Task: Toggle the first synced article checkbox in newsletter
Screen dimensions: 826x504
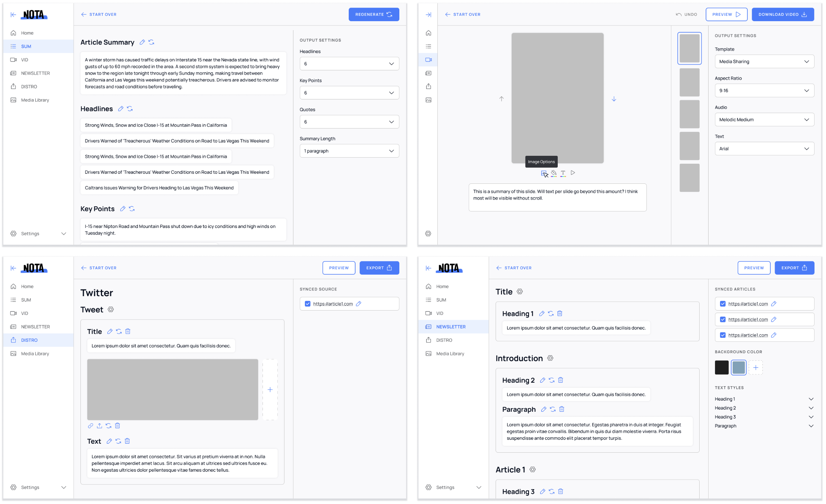Action: 723,304
